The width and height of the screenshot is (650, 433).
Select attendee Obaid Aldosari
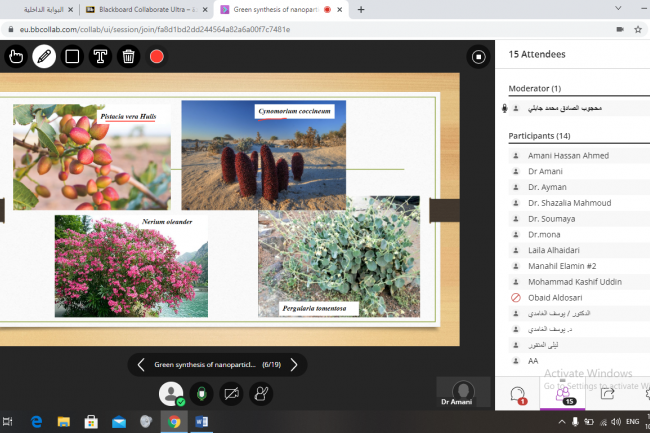tap(580, 298)
